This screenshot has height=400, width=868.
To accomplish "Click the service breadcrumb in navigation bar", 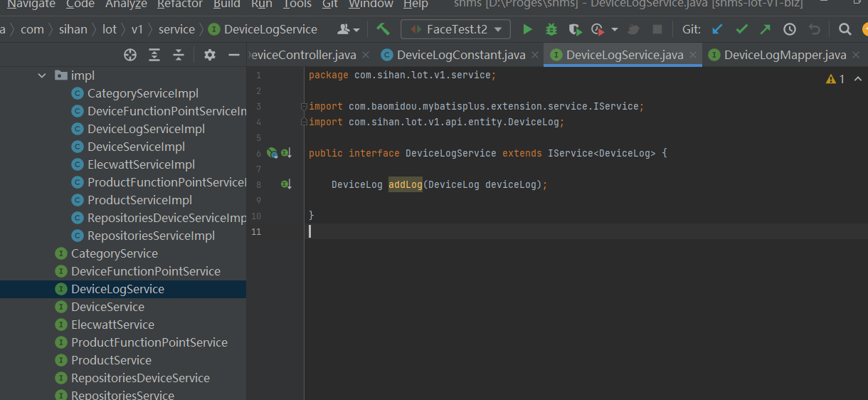I will pos(176,29).
